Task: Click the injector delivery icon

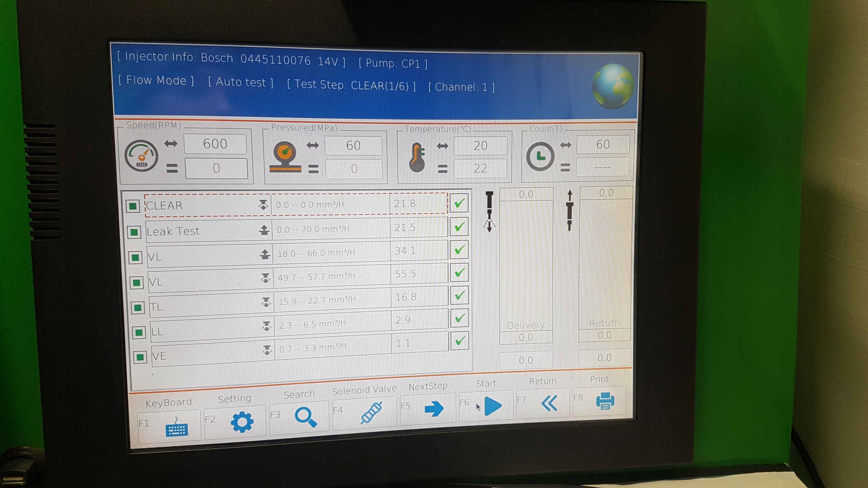Action: pos(489,212)
